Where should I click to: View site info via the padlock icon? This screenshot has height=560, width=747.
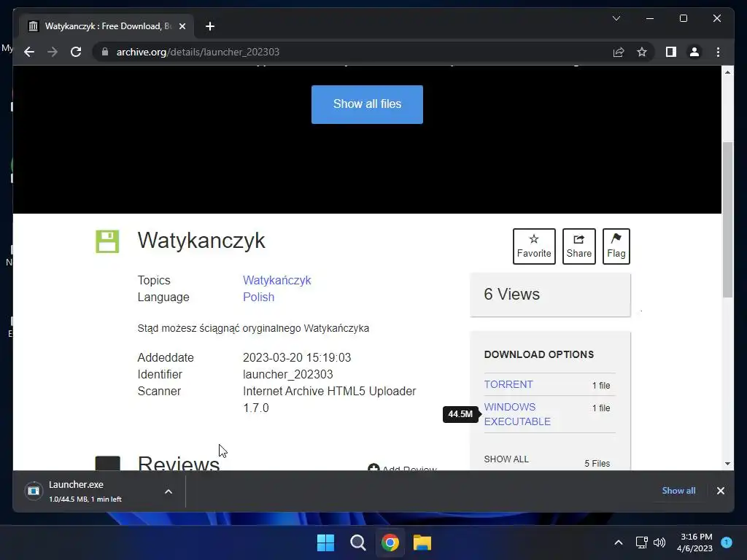pyautogui.click(x=105, y=52)
